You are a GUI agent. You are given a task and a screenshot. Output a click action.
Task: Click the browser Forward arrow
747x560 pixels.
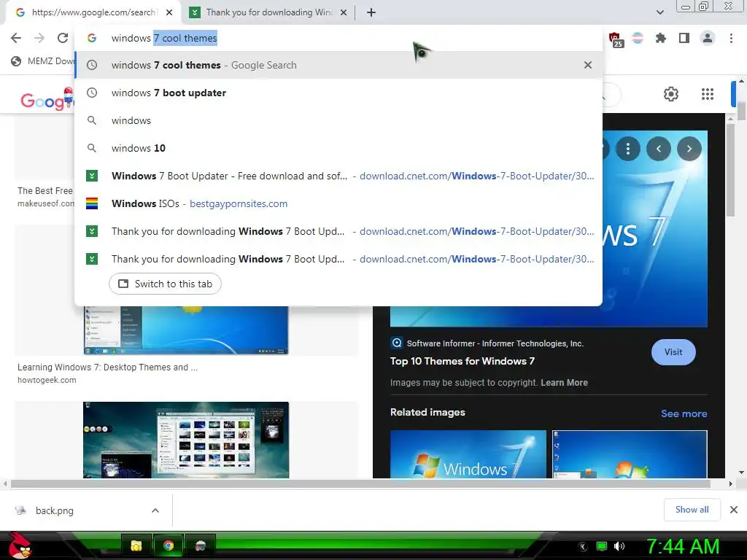[x=39, y=38]
